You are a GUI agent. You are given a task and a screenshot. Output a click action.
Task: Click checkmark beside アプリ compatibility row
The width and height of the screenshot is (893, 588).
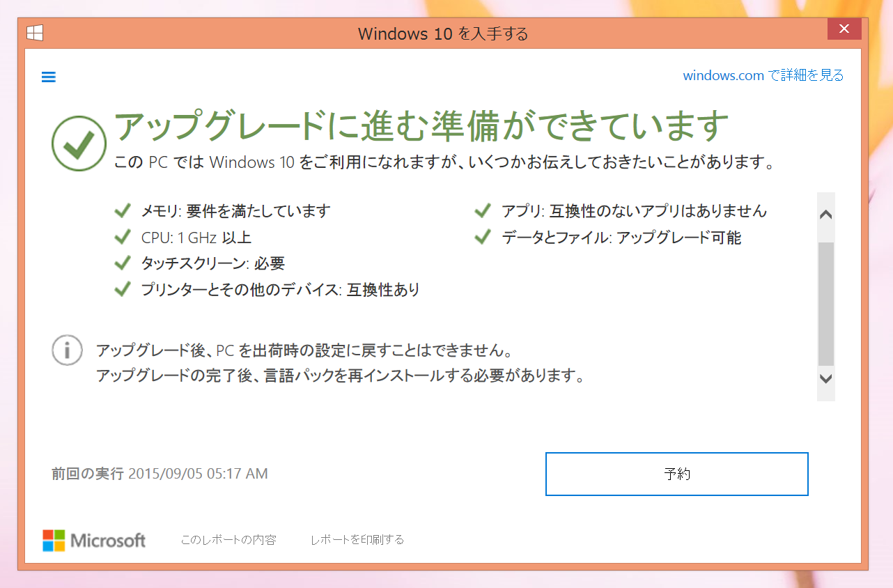(483, 210)
